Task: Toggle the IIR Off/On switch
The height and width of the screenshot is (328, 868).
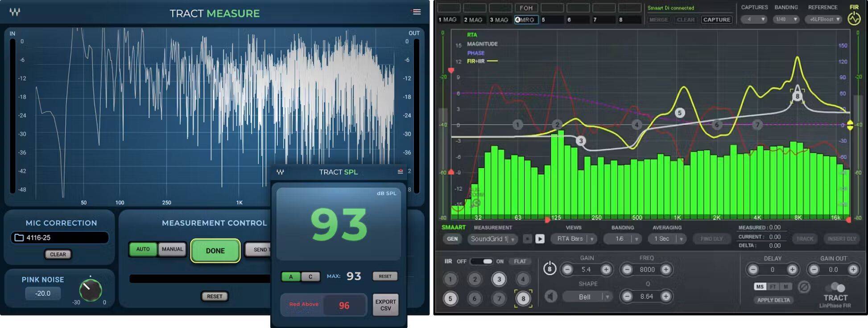Action: pos(481,261)
